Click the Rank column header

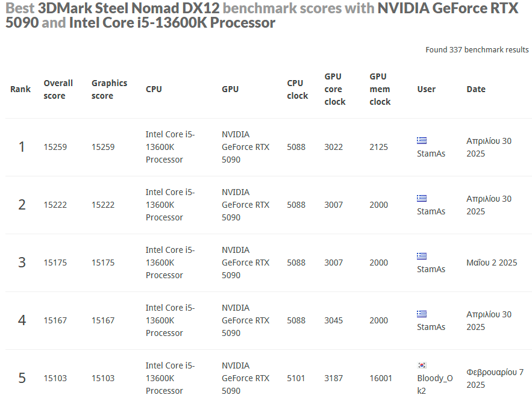pos(20,89)
